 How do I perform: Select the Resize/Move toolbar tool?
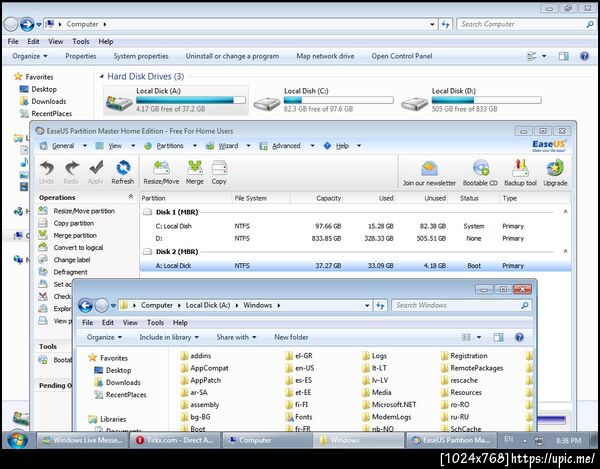(161, 172)
